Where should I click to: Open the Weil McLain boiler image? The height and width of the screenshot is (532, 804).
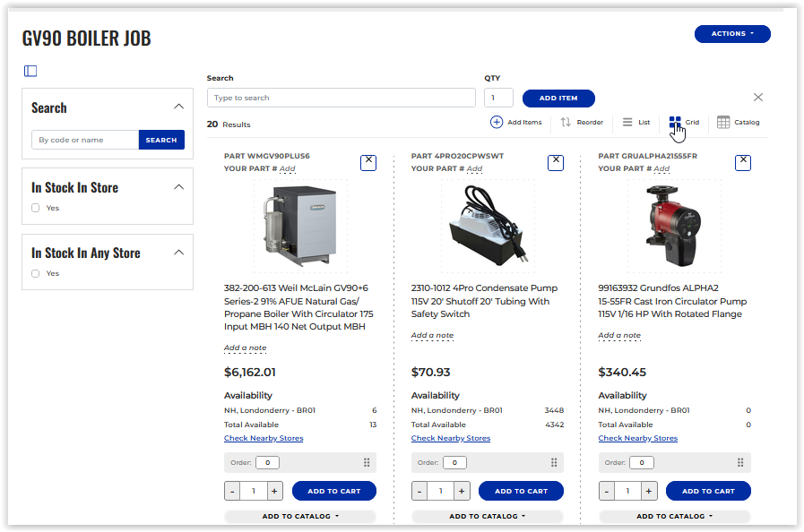[x=300, y=226]
